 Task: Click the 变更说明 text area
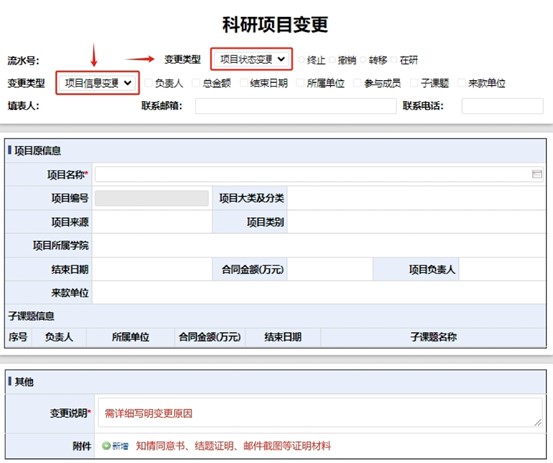320,413
